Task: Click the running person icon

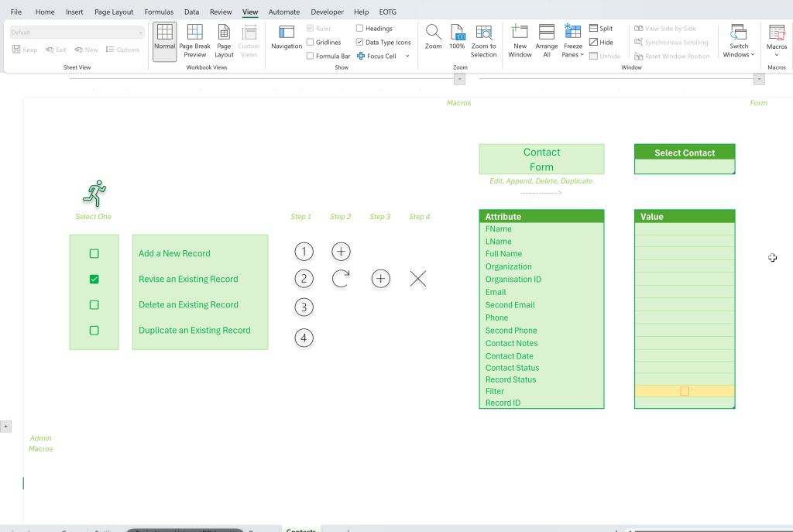Action: click(x=94, y=193)
